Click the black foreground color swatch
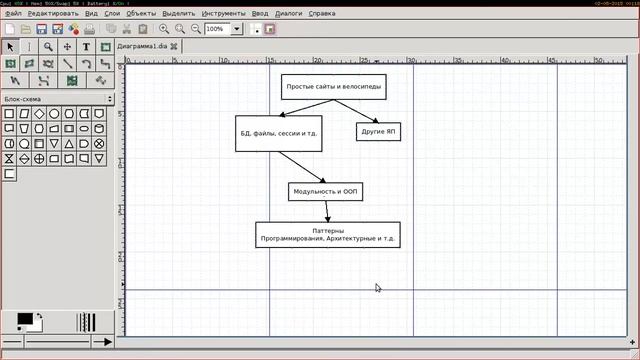 (24, 319)
